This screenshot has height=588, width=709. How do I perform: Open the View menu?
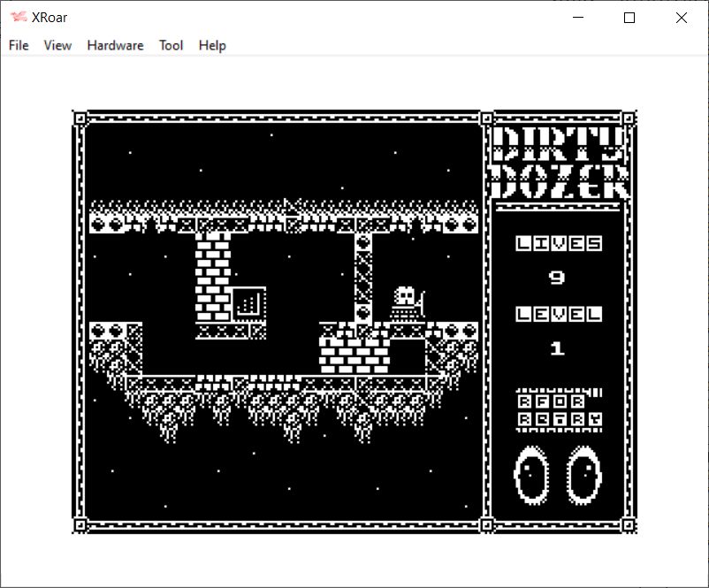[57, 45]
